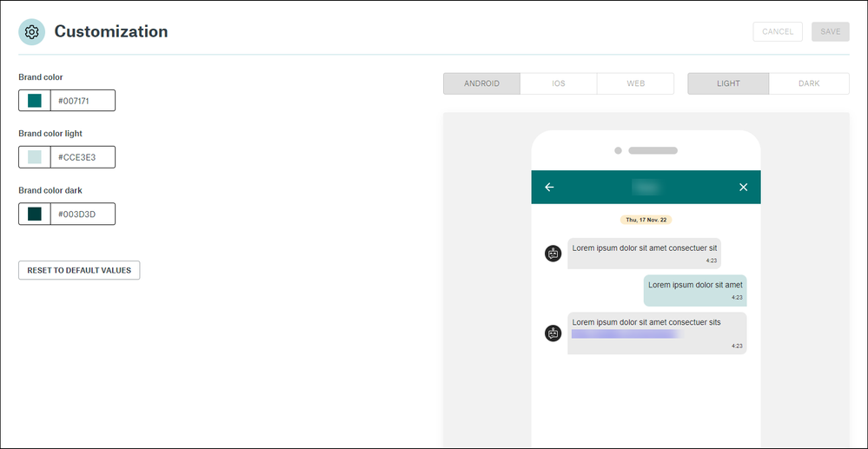Click the Customization gear icon
The width and height of the screenshot is (868, 449).
[x=32, y=32]
